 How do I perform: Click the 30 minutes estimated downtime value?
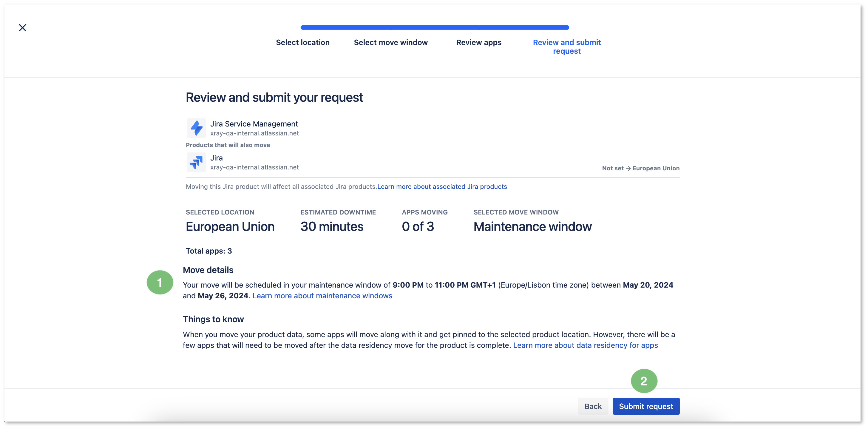click(x=332, y=227)
